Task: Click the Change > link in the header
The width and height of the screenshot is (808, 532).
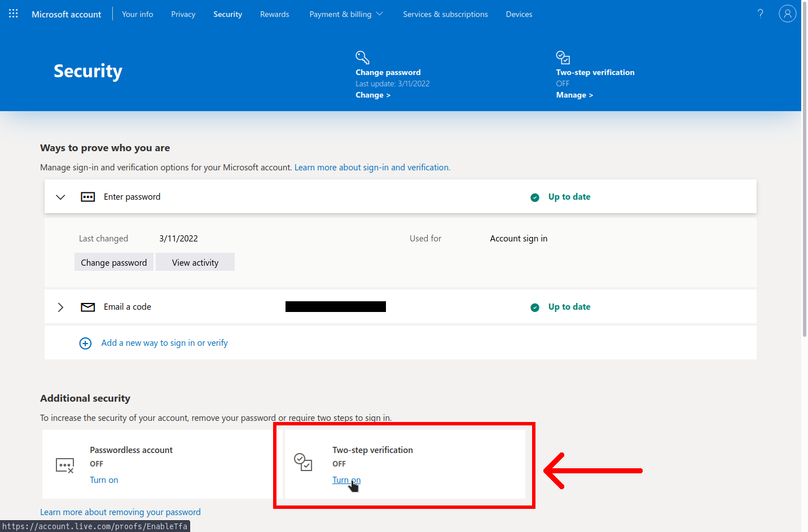Action: pos(373,95)
